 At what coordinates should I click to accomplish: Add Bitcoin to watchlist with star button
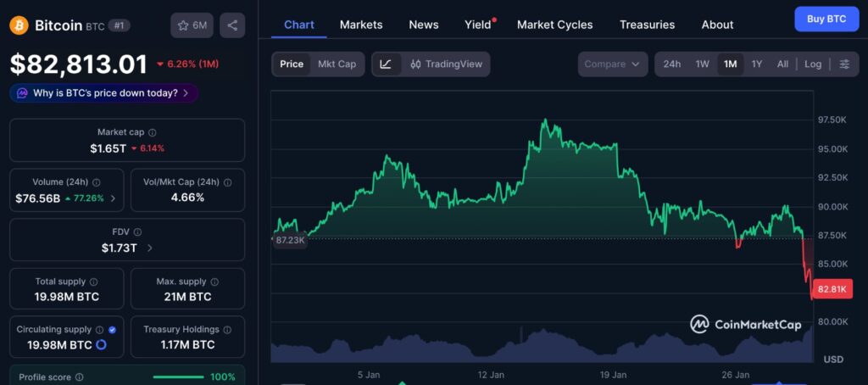click(192, 25)
